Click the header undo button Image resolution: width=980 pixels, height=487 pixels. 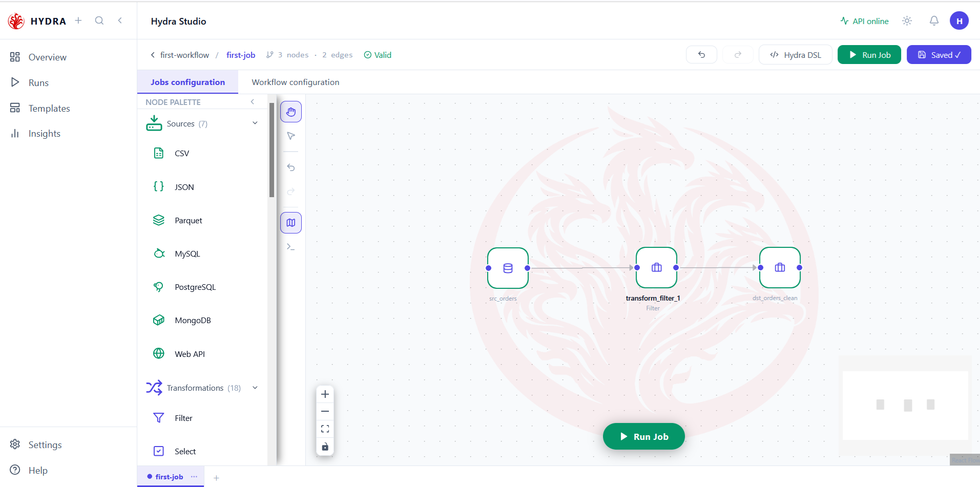(x=701, y=55)
